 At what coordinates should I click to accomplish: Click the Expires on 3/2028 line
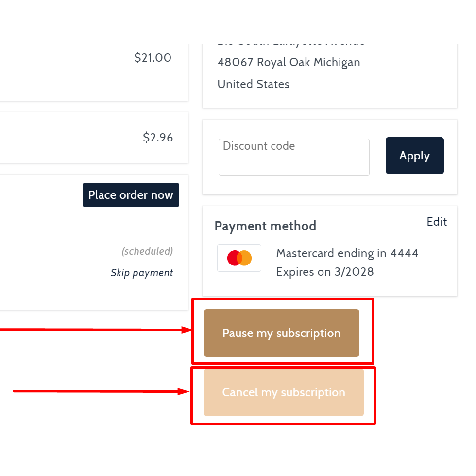point(325,272)
